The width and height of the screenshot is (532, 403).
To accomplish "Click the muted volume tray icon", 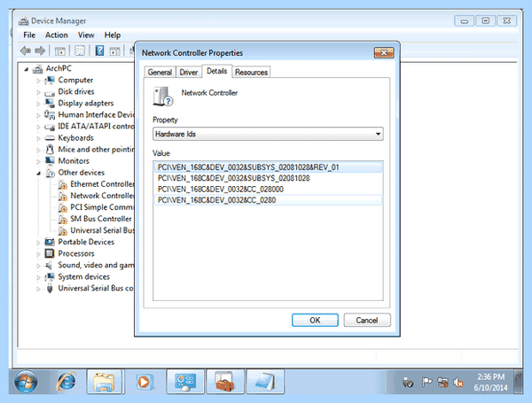I will 458,383.
